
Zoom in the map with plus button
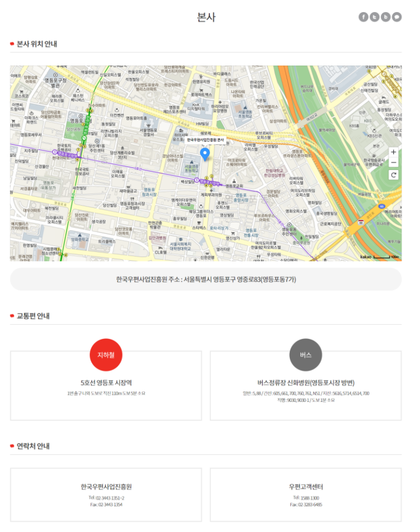coord(394,152)
